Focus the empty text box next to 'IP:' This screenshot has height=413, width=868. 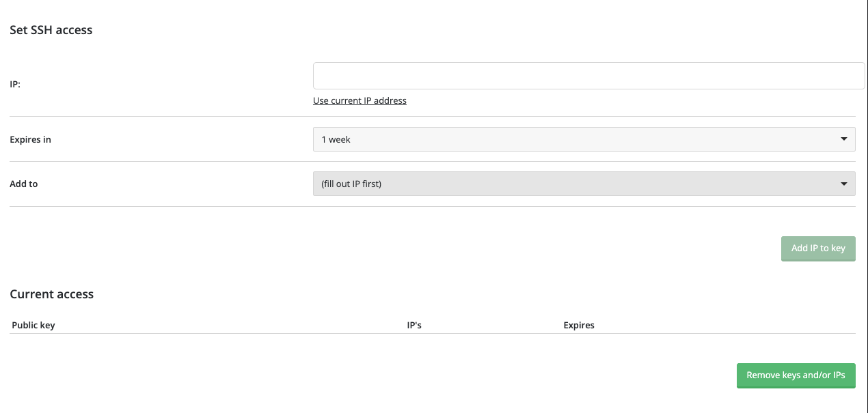pyautogui.click(x=588, y=76)
